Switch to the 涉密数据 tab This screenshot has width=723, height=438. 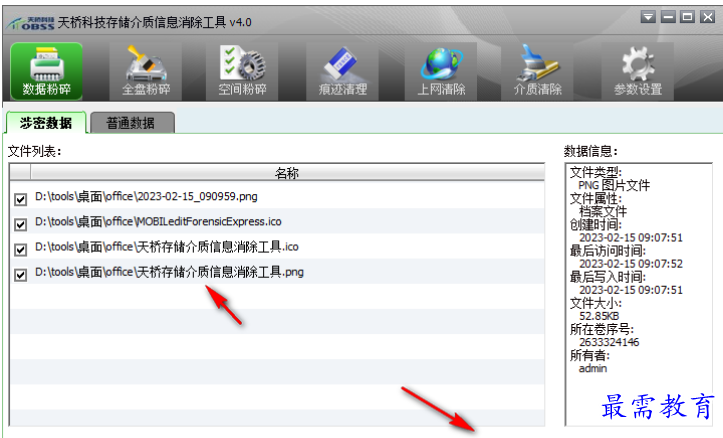click(x=46, y=123)
